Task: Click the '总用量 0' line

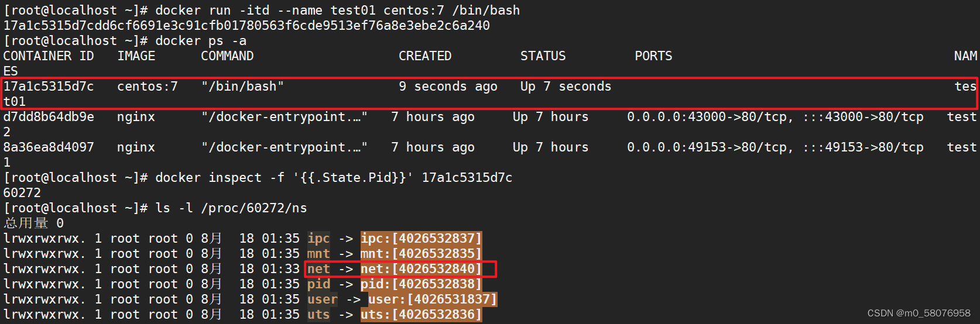Action: coord(33,223)
